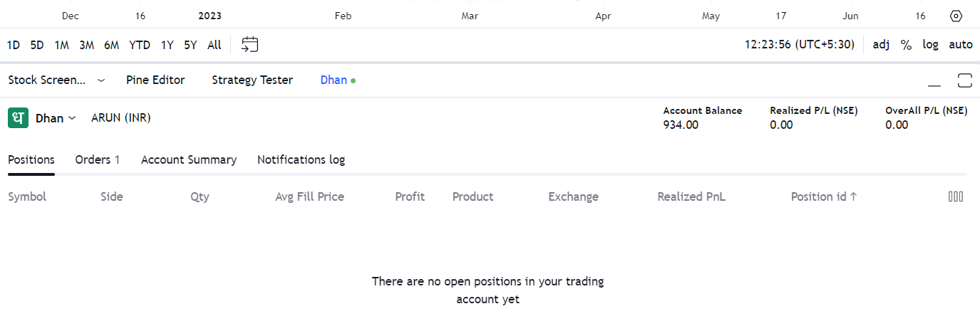
Task: Minimize the trading panel
Action: 934,81
